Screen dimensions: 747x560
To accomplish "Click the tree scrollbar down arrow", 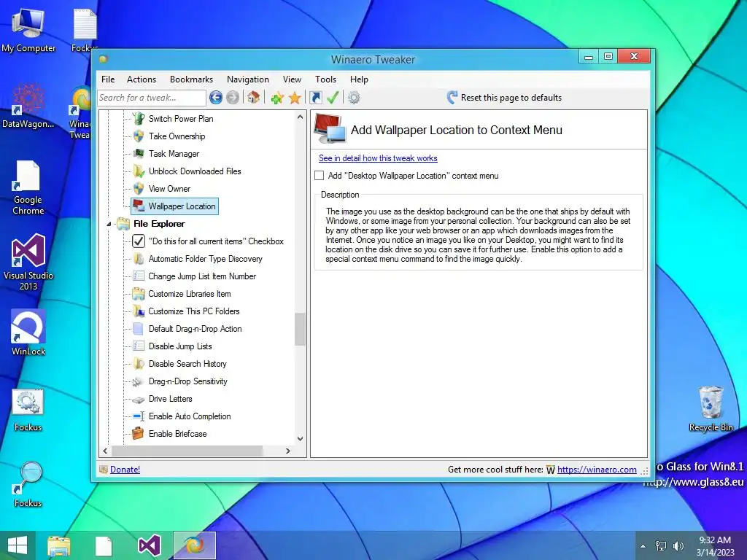I will coord(300,438).
